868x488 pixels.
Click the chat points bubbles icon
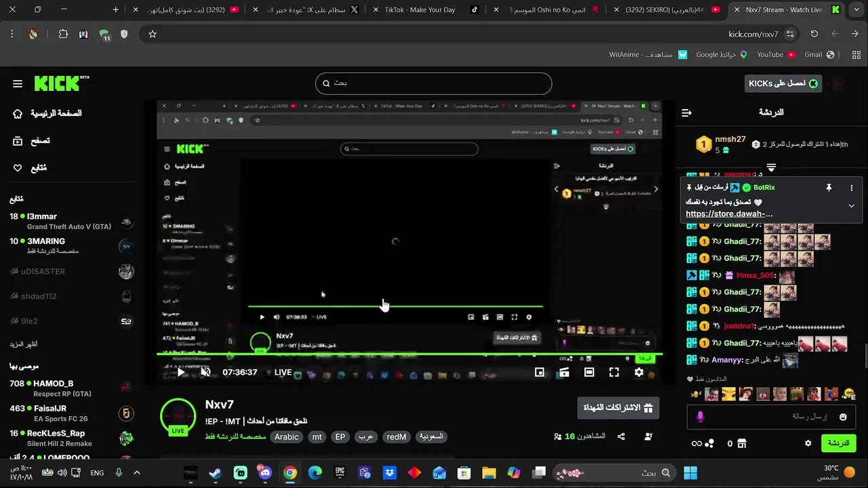coord(709,443)
